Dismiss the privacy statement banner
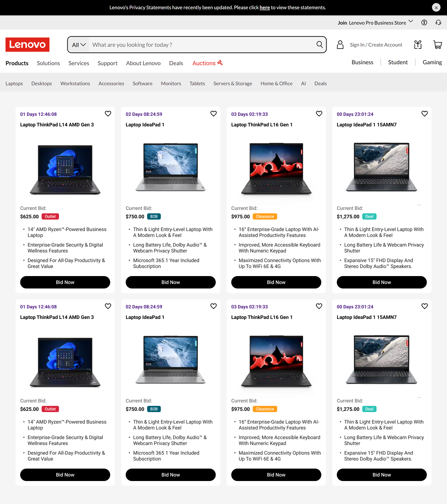447x504 pixels. (436, 7)
